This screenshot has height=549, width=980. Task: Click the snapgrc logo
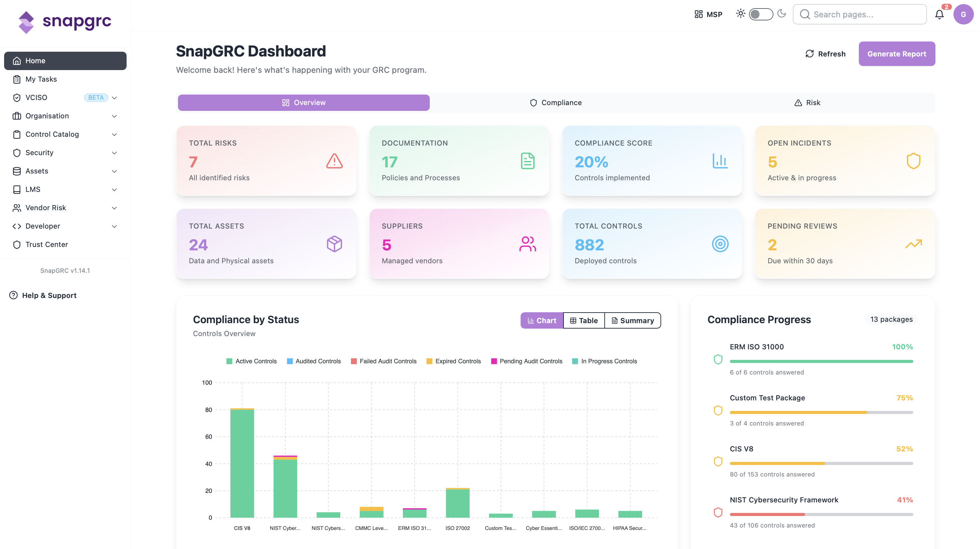(x=65, y=22)
